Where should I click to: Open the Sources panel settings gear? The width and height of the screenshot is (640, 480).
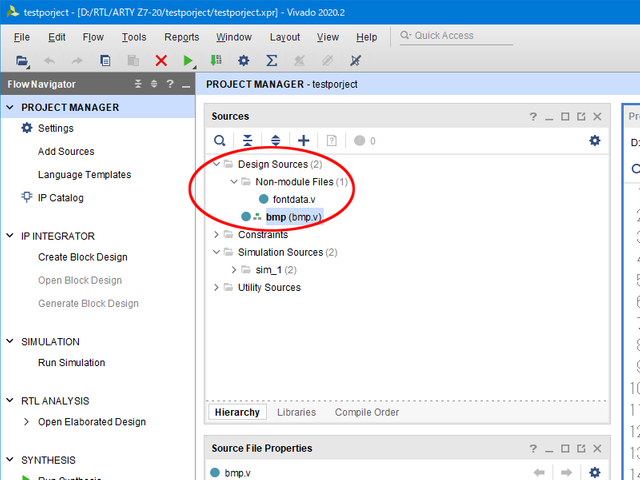click(595, 141)
